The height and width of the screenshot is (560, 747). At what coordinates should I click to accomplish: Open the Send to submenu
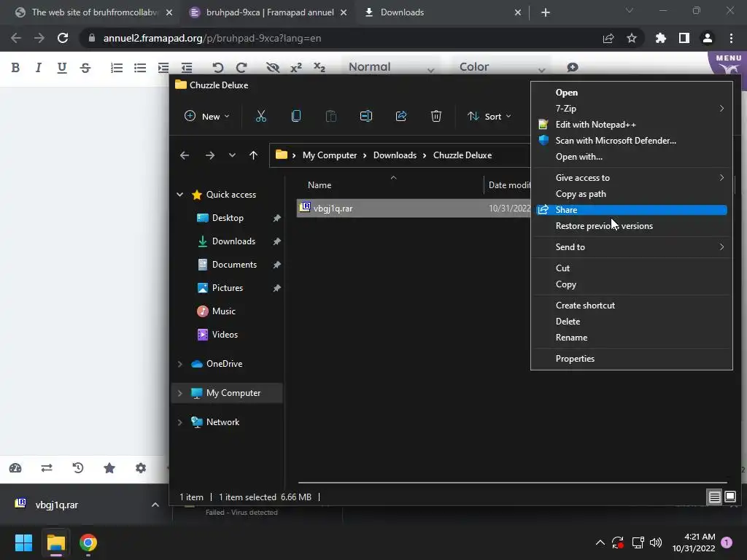pos(631,247)
